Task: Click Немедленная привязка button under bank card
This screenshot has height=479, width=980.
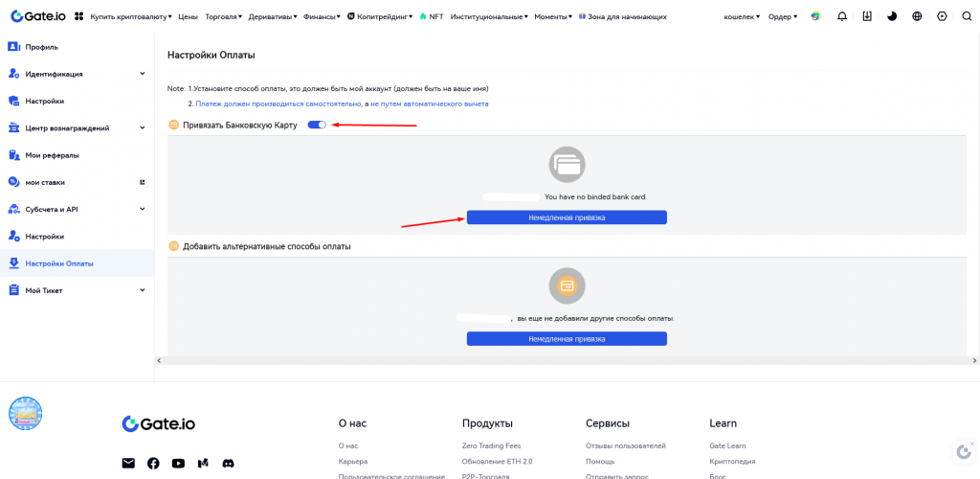Action: pos(567,217)
